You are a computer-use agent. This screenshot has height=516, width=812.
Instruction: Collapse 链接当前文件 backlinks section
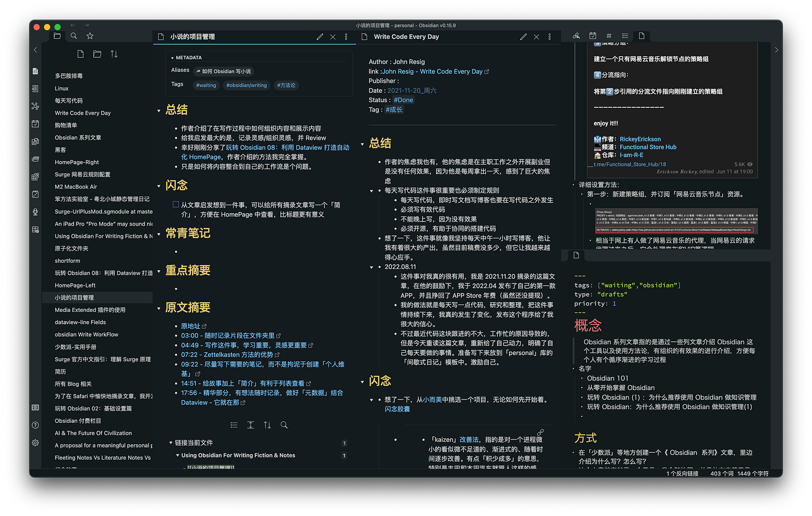click(171, 443)
